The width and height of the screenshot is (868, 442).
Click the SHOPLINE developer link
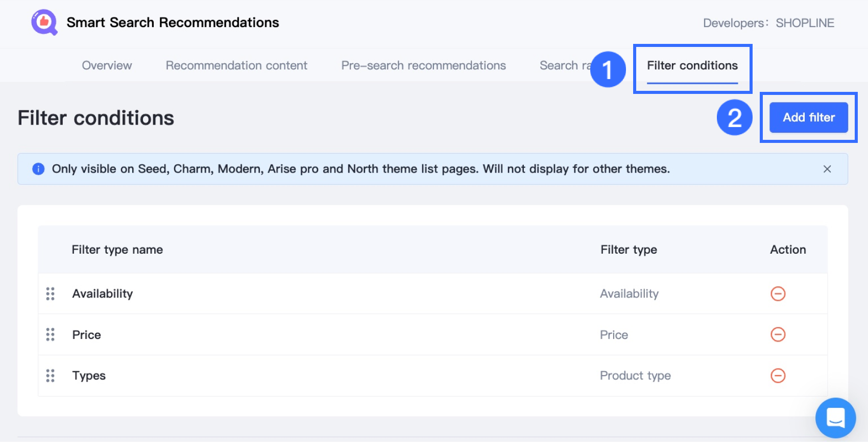(x=805, y=23)
